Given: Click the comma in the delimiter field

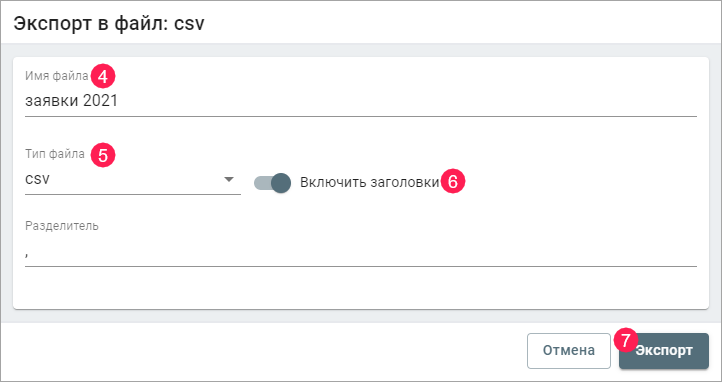Looking at the screenshot, I should [27, 255].
